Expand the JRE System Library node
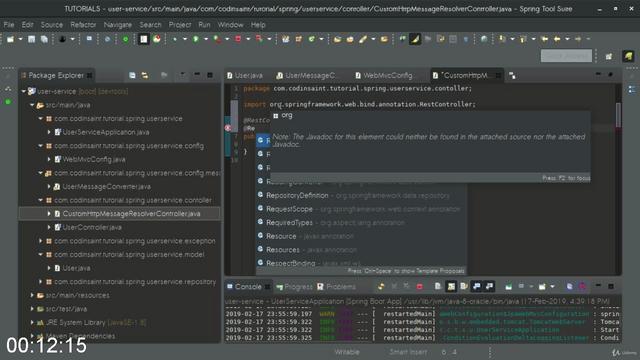Viewport: 640px width, 360px height. pyautogui.click(x=32, y=322)
